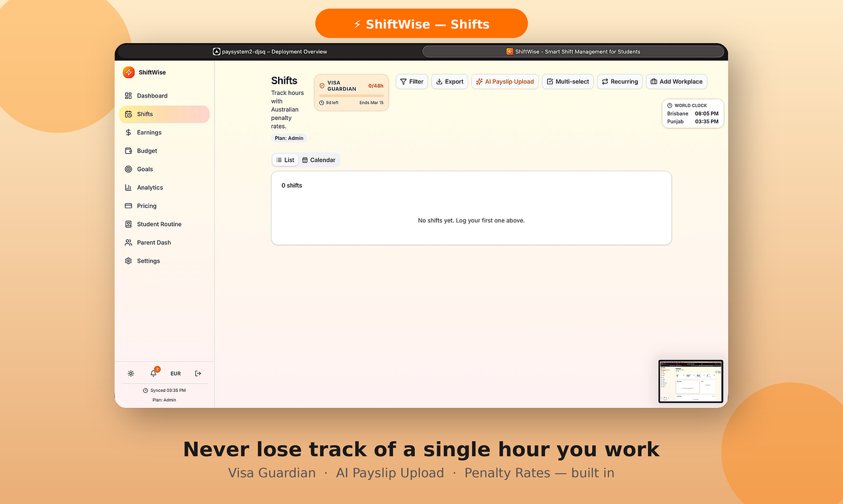843x504 pixels.
Task: Switch to the List view tab
Action: tap(285, 160)
